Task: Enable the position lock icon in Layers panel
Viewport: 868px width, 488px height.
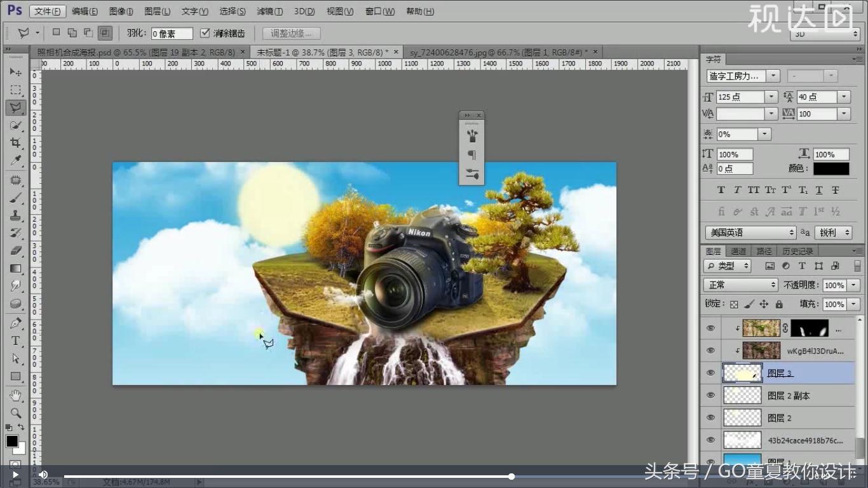Action: tap(765, 304)
